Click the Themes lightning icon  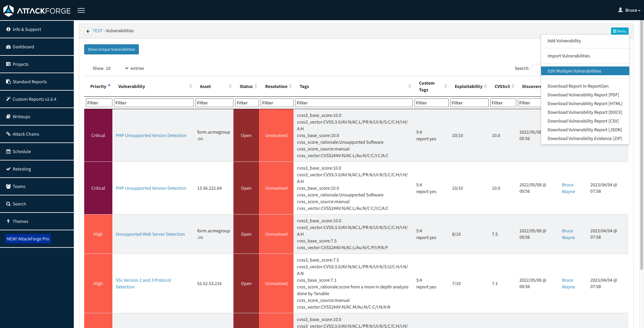coord(8,221)
